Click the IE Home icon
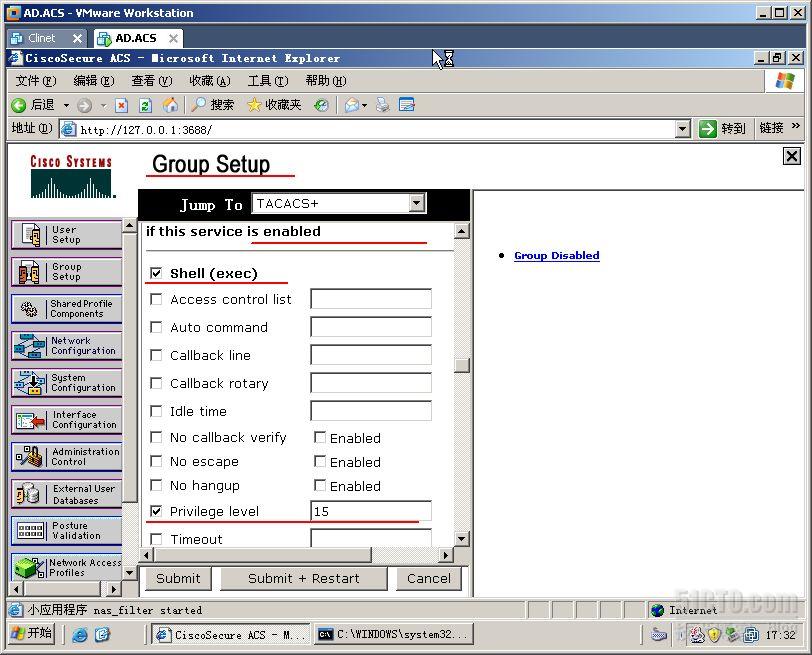Image resolution: width=812 pixels, height=655 pixels. click(170, 105)
